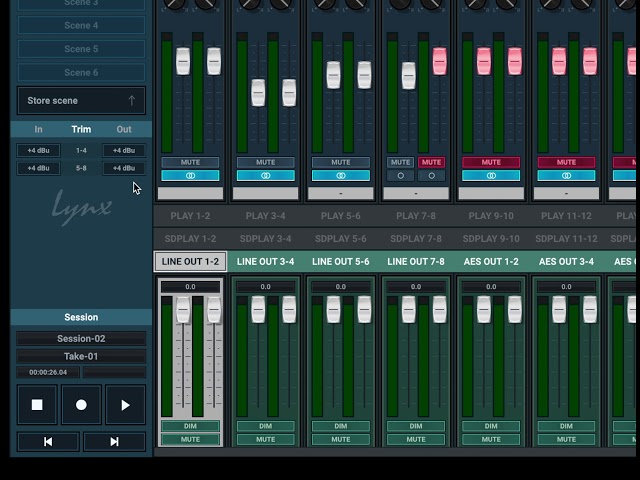Select the SDPLAY 7-8 source tab
The height and width of the screenshot is (480, 640).
416,239
